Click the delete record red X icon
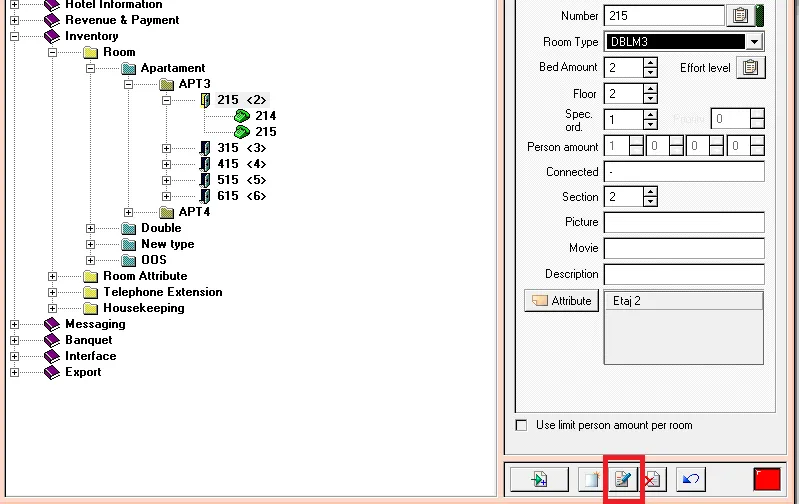Image resolution: width=799 pixels, height=504 pixels. coord(654,479)
